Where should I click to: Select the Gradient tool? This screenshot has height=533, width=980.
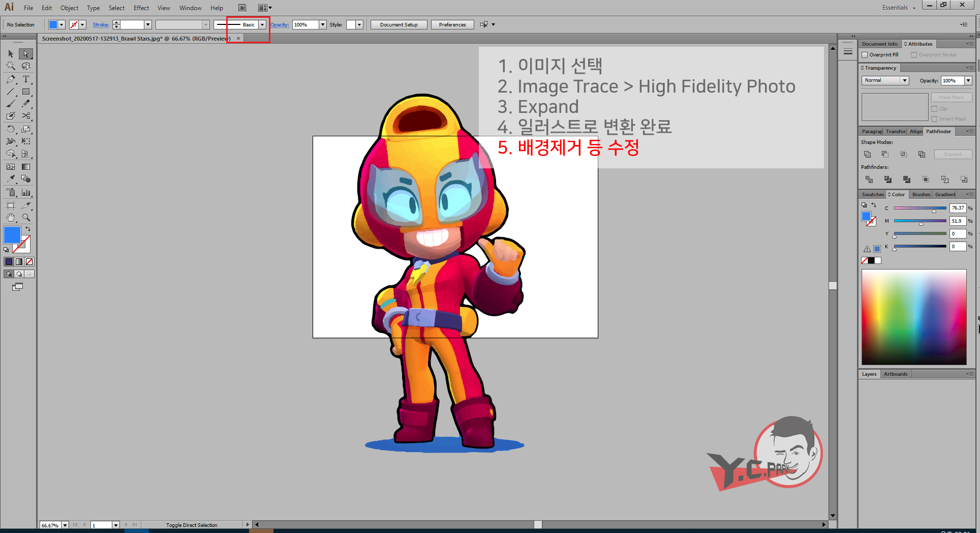point(26,167)
